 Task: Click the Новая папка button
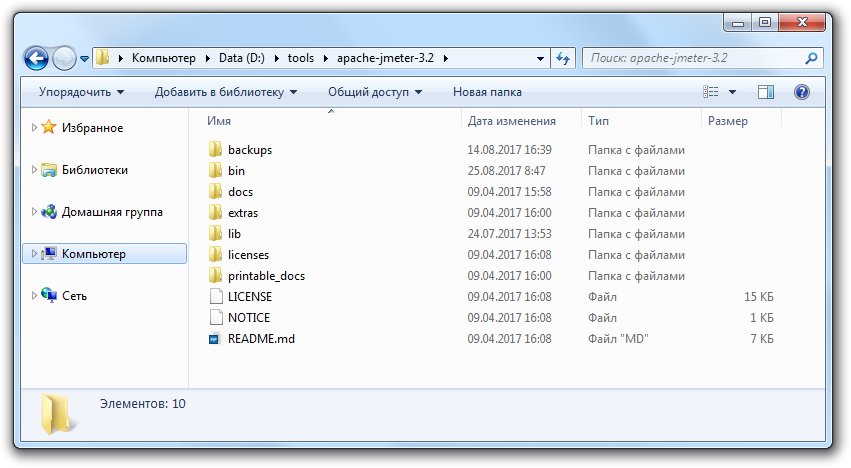click(487, 92)
